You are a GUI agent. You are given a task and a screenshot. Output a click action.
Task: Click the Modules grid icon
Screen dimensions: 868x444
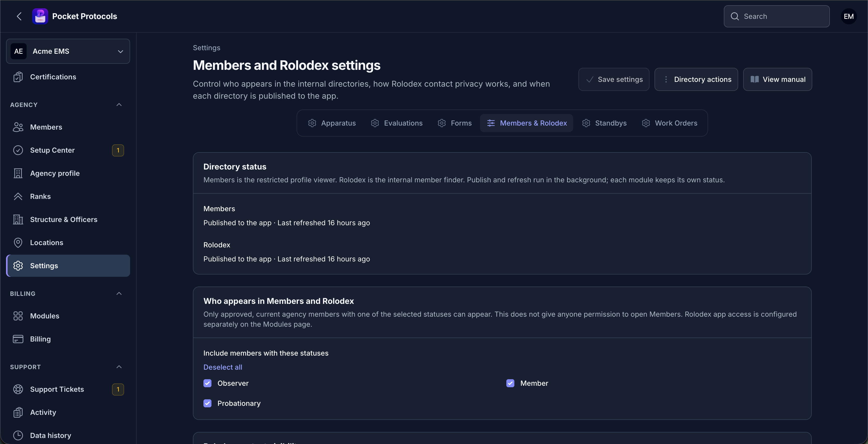[x=18, y=316]
